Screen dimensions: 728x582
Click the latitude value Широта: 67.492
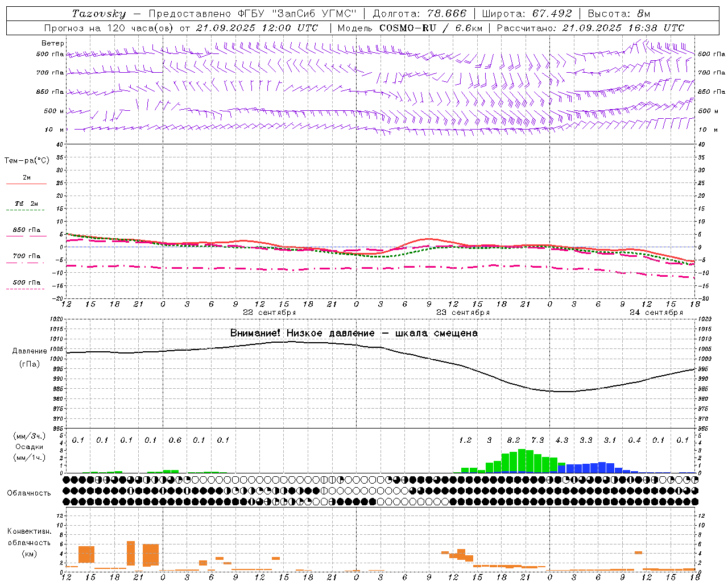[x=526, y=14]
